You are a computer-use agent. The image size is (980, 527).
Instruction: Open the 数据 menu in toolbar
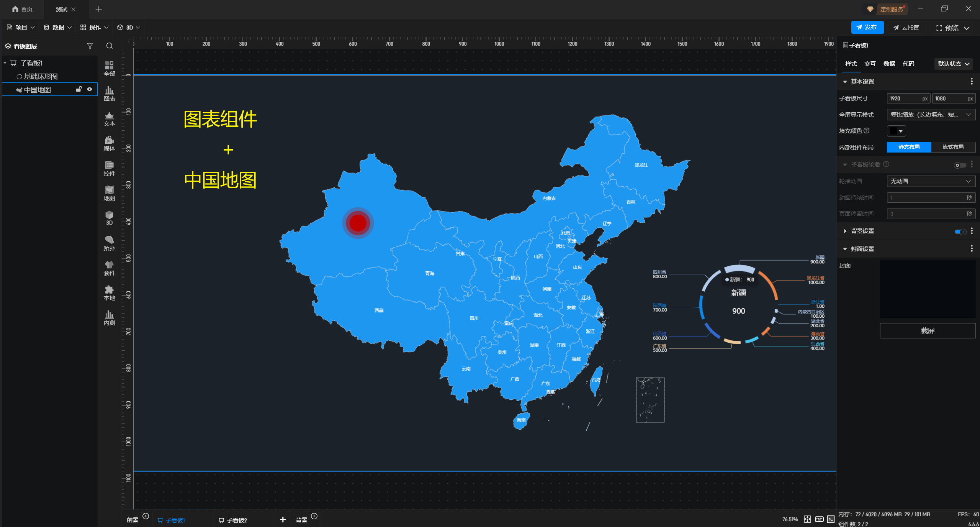click(57, 28)
